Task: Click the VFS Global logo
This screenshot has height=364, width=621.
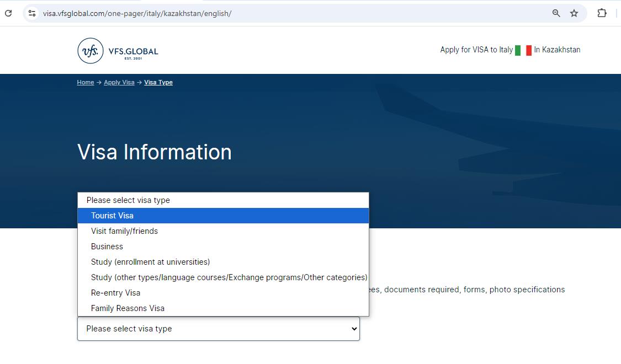Action: [x=118, y=51]
